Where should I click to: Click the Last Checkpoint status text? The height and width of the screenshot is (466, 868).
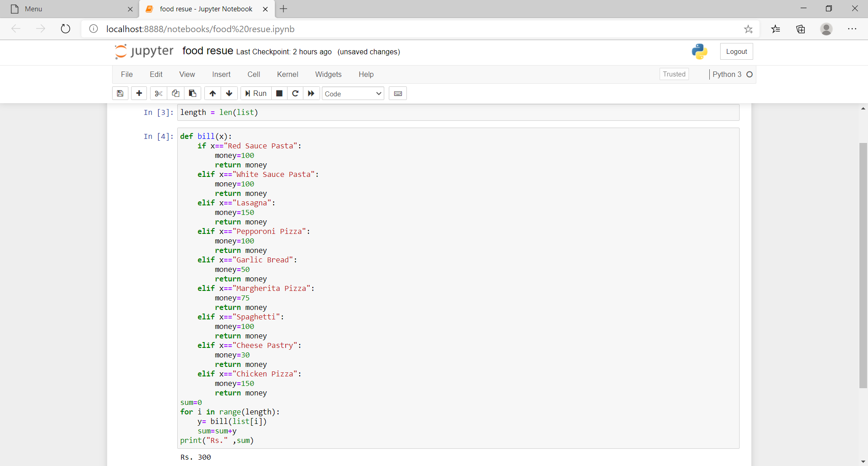(x=284, y=52)
